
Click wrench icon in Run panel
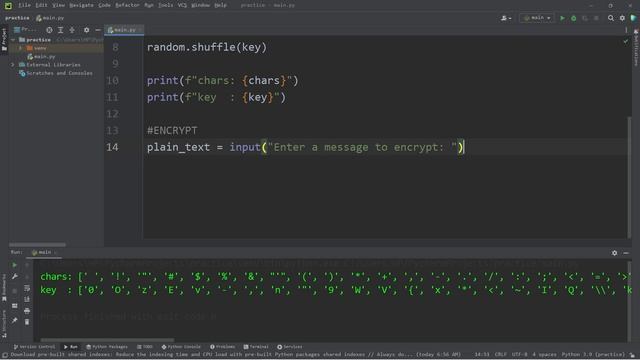(x=14, y=277)
